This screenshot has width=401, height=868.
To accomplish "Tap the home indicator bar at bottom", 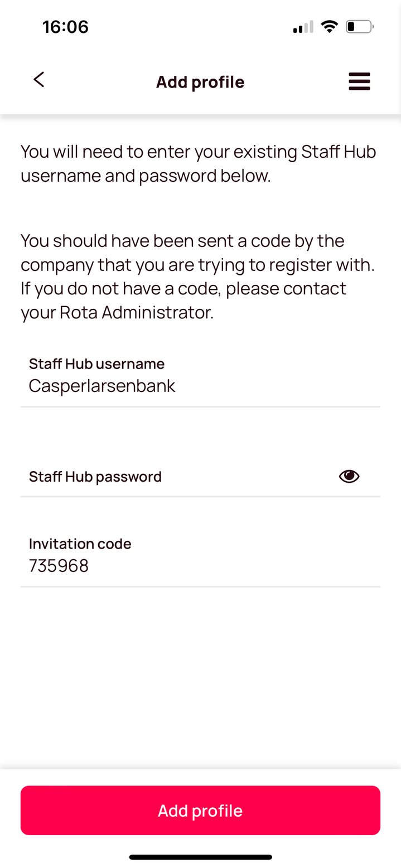I will tap(200, 856).
